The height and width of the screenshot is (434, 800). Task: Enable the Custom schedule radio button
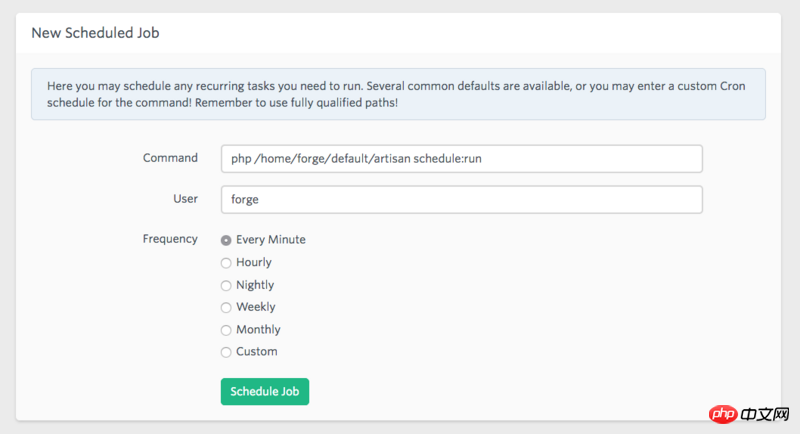click(226, 352)
